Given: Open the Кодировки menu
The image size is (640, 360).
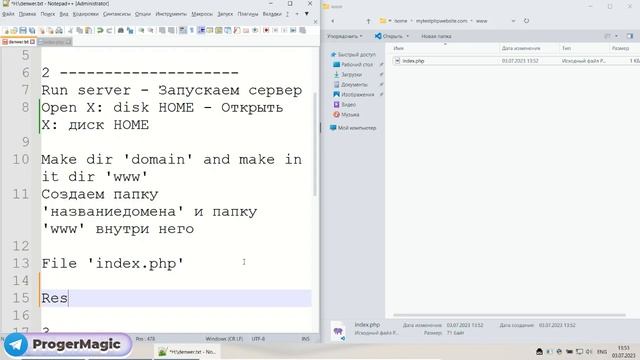Looking at the screenshot, I should (86, 14).
